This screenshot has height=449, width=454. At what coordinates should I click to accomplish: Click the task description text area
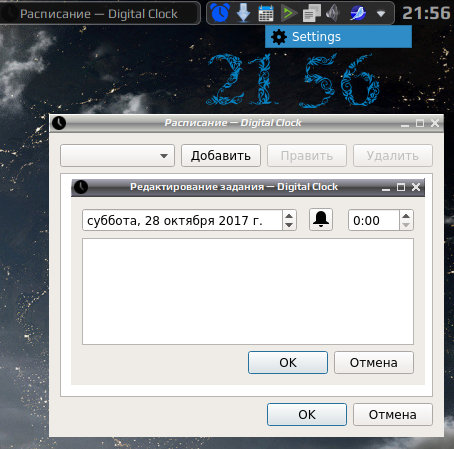click(248, 291)
